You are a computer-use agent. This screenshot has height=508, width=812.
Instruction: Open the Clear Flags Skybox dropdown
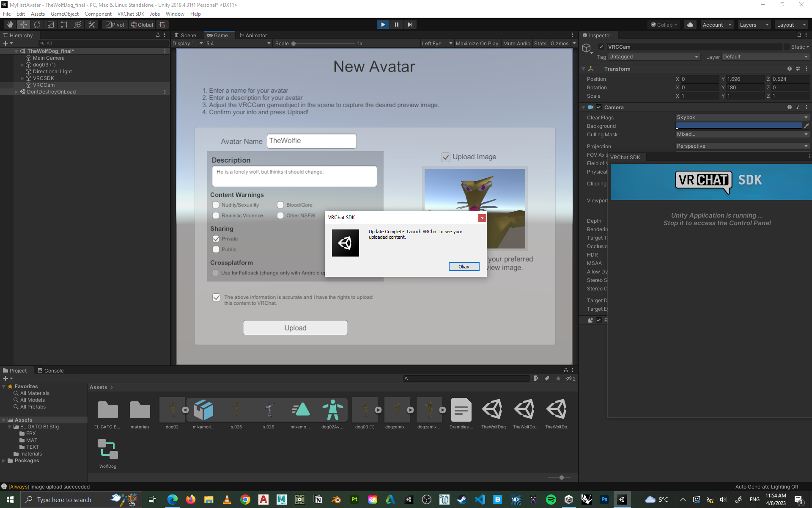(742, 117)
